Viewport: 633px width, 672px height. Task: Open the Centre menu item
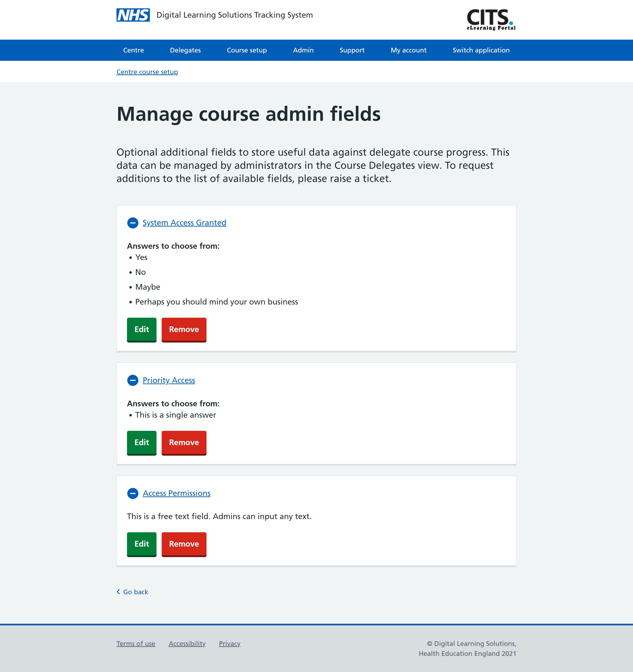pos(133,50)
